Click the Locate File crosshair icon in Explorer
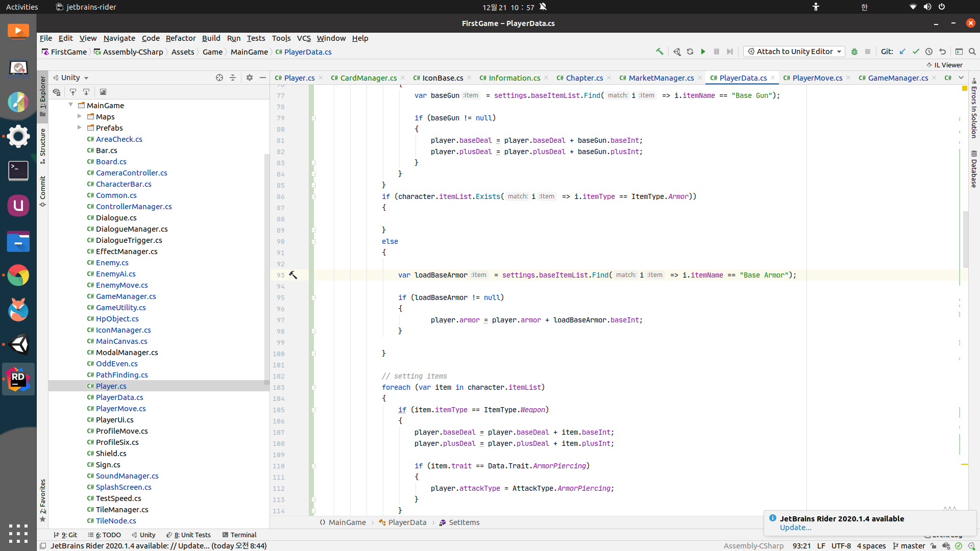The width and height of the screenshot is (980, 551). (219, 78)
